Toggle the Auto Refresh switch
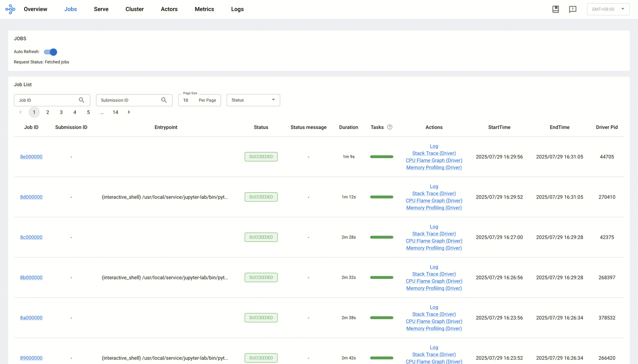This screenshot has width=638, height=364. 50,52
